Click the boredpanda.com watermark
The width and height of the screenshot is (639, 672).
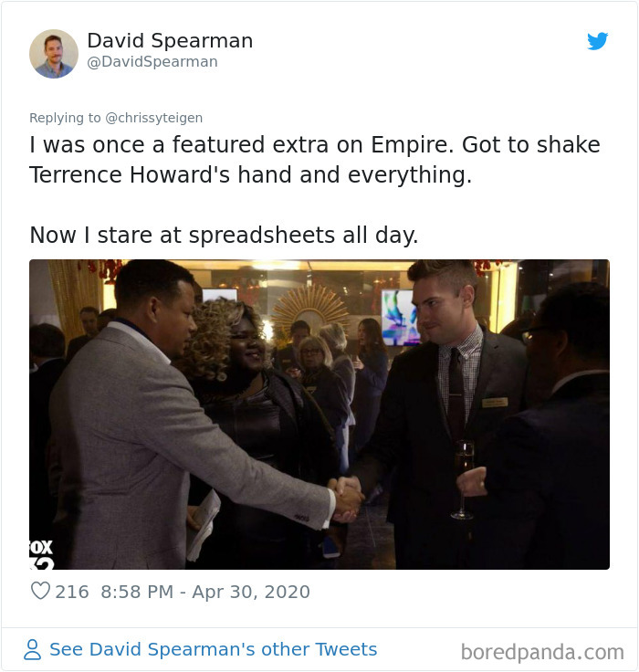click(x=542, y=652)
